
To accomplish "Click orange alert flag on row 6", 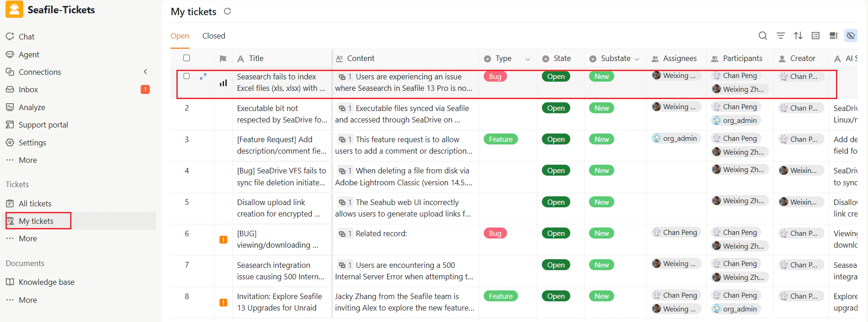I will click(x=223, y=239).
